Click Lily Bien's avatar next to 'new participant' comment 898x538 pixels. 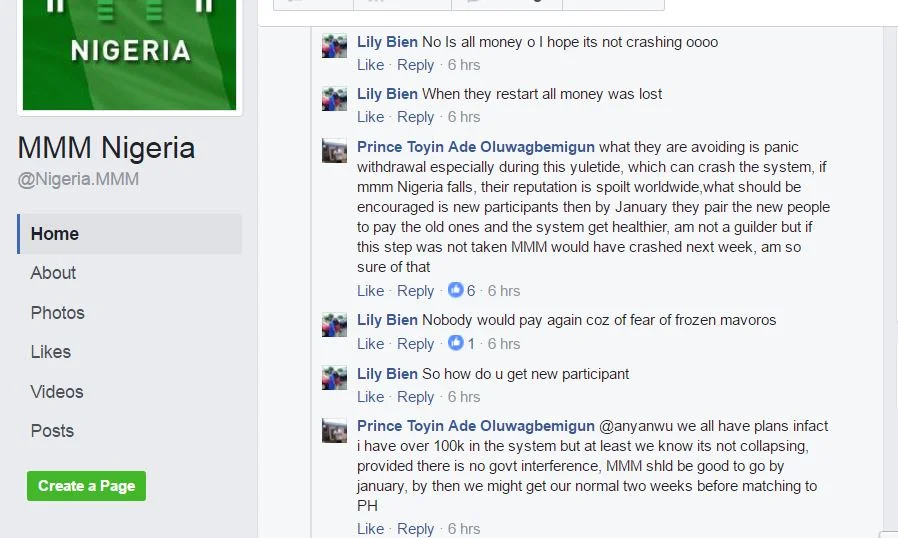(x=334, y=378)
